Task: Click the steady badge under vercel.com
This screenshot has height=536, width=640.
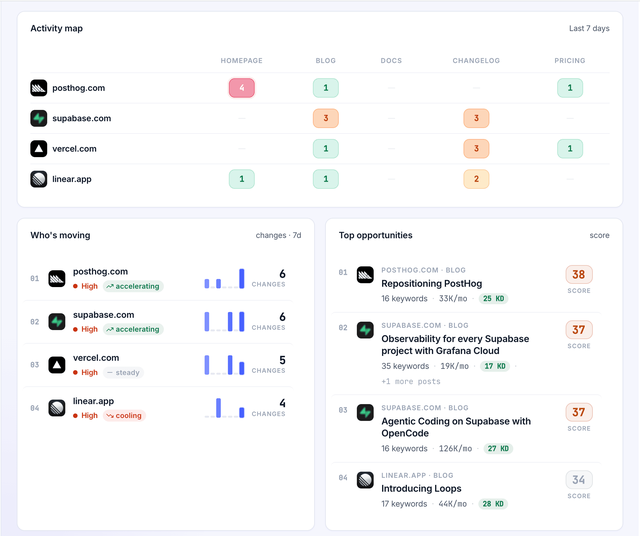Action: point(123,372)
